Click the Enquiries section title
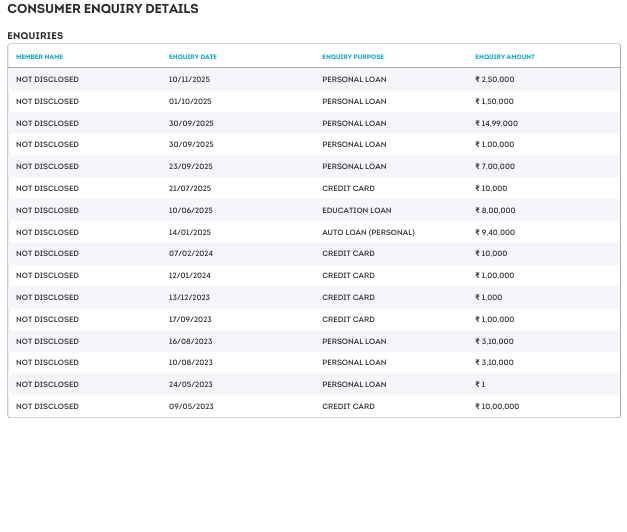Screen dimensions: 627x532 pos(35,36)
